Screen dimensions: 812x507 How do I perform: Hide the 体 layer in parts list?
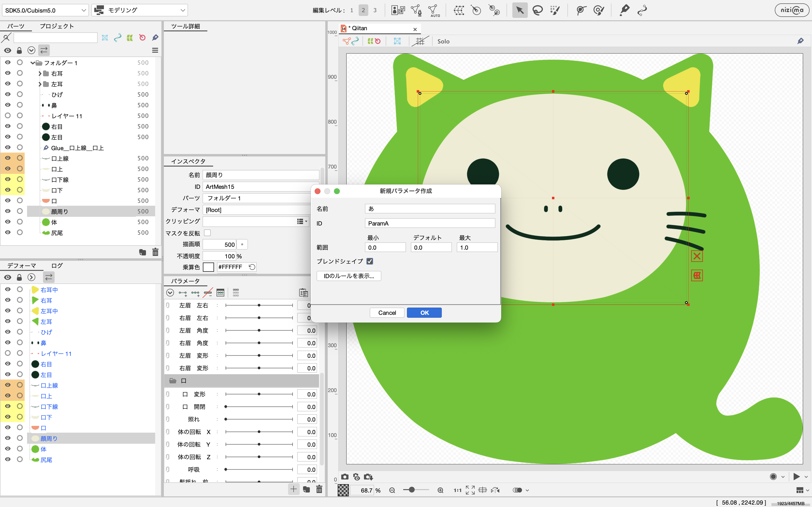click(8, 222)
